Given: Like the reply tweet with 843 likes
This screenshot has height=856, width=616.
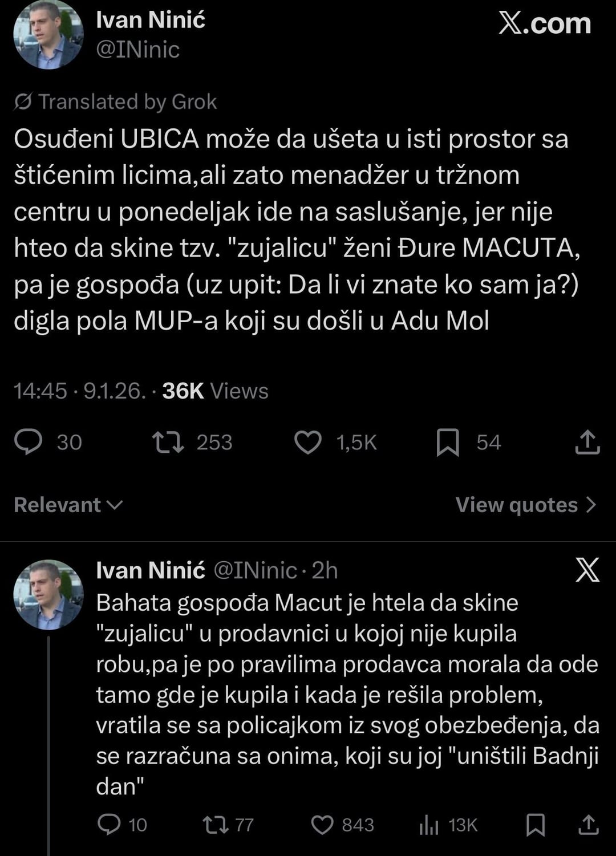Looking at the screenshot, I should 322,825.
